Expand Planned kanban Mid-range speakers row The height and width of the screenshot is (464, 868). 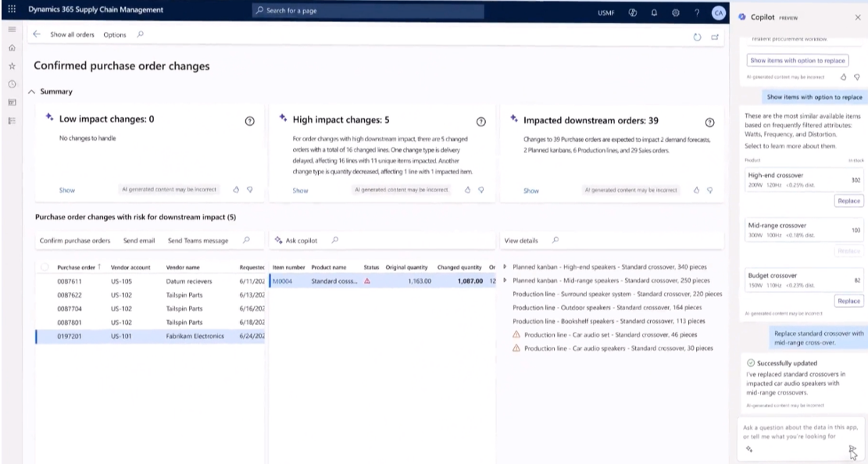click(505, 280)
